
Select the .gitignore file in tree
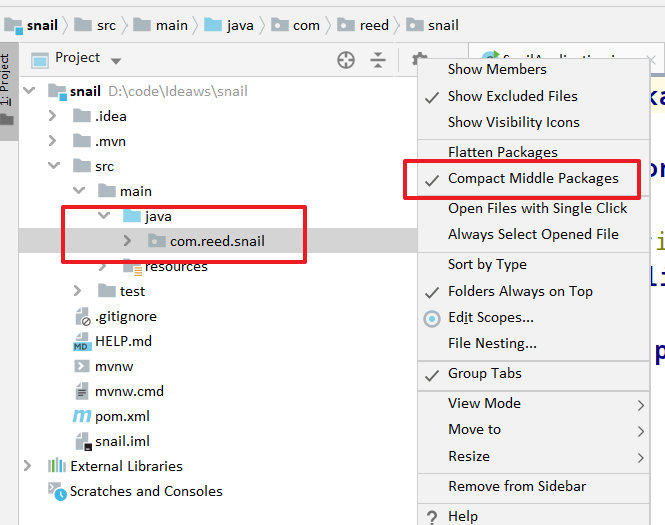(x=126, y=316)
